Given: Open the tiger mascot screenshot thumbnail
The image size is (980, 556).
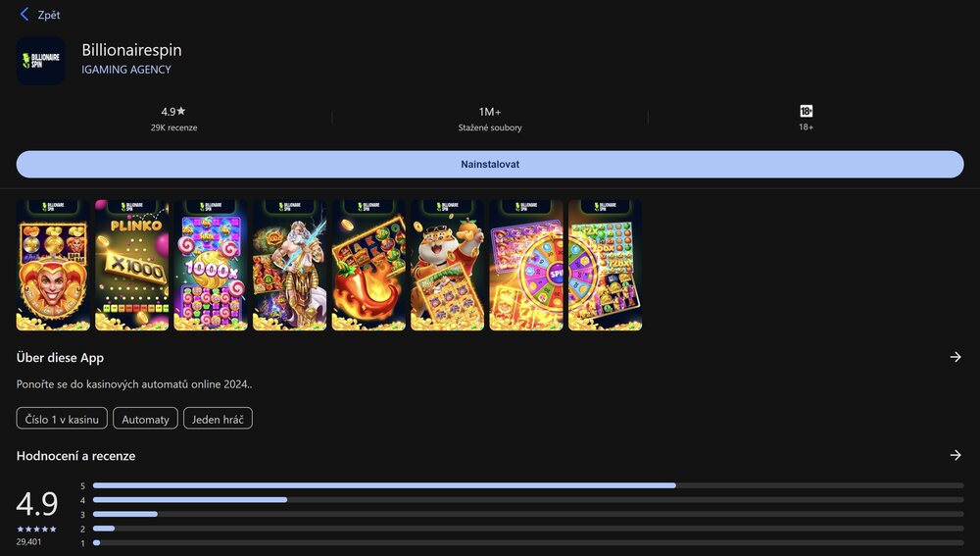Looking at the screenshot, I should point(448,265).
